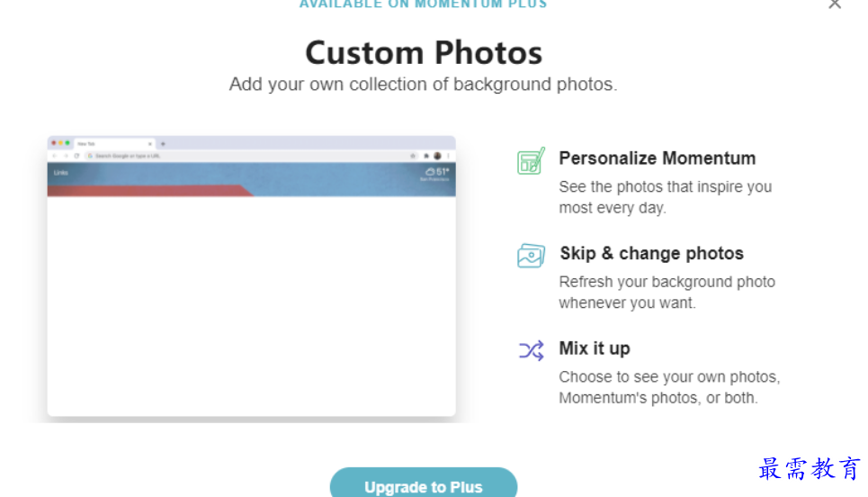
Task: Click the blank area of preview thumbnail
Action: [x=251, y=306]
